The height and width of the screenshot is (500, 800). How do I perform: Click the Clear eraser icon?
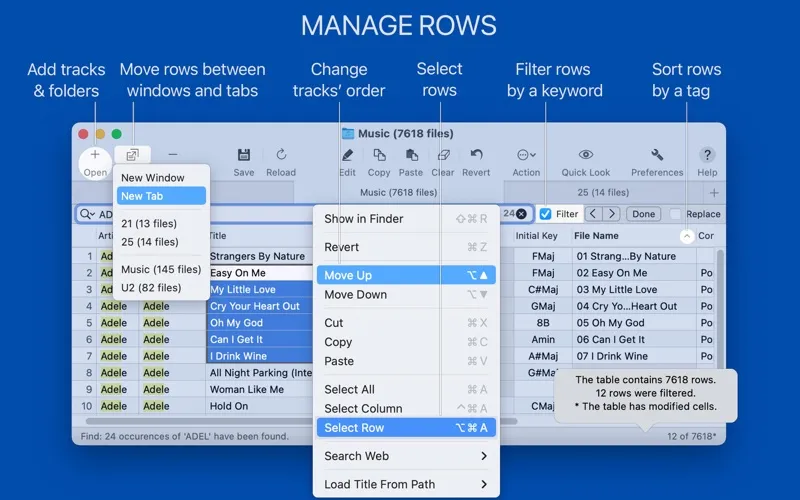coord(443,155)
